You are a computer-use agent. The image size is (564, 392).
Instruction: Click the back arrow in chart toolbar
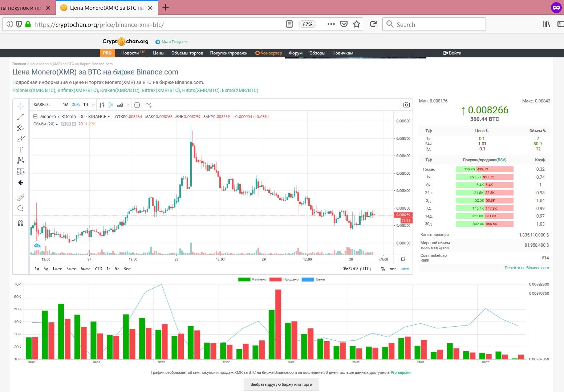click(x=21, y=183)
